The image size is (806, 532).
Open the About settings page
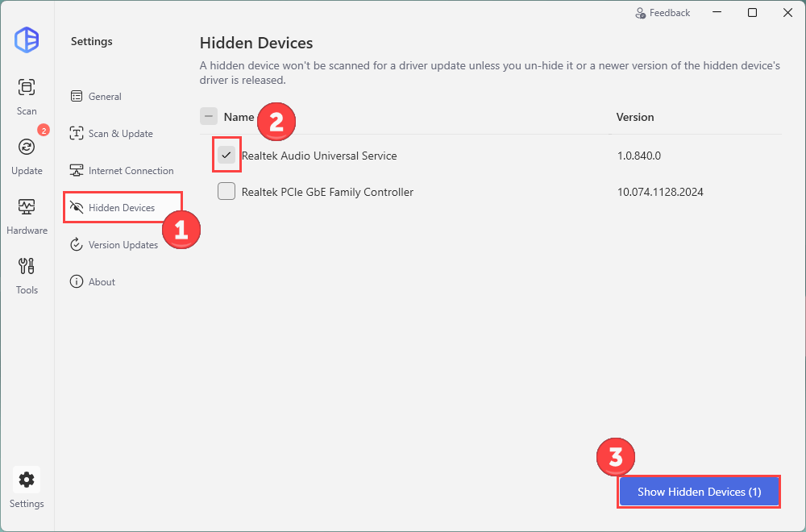[102, 282]
